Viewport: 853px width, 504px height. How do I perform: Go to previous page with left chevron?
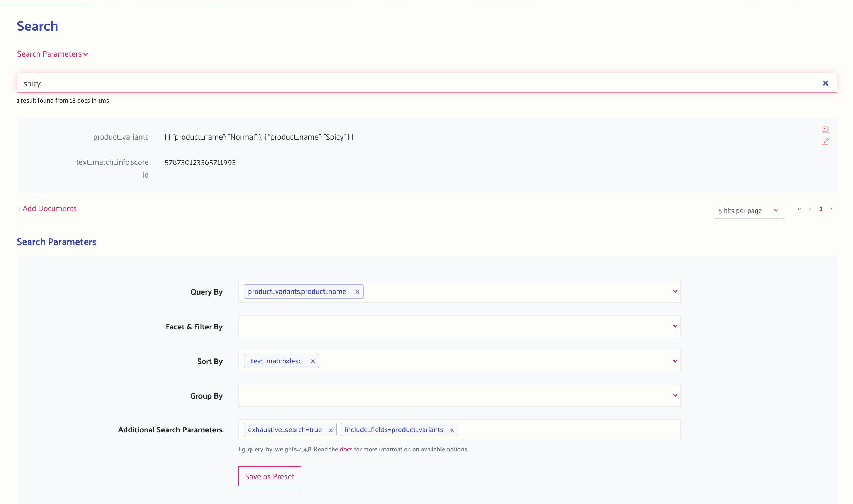coord(809,209)
